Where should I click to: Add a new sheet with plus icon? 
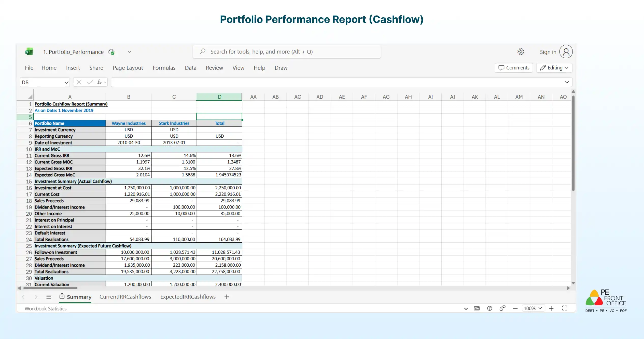pos(227,297)
